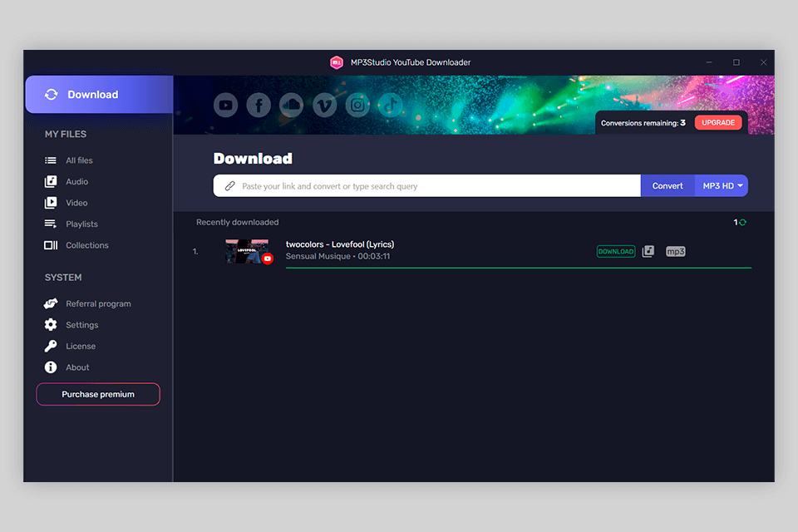This screenshot has width=798, height=532.
Task: Open the MP3 HD format dropdown
Action: coord(722,186)
